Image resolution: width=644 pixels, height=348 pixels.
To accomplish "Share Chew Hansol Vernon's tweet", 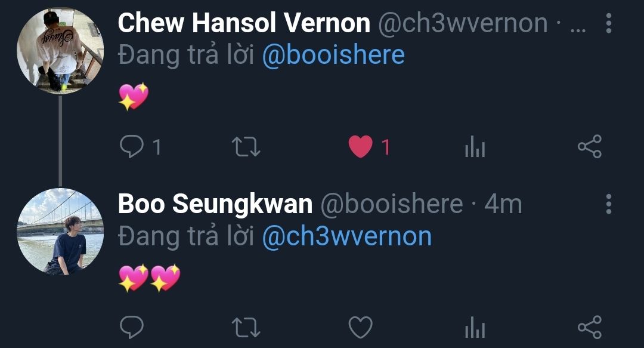I will coord(590,146).
